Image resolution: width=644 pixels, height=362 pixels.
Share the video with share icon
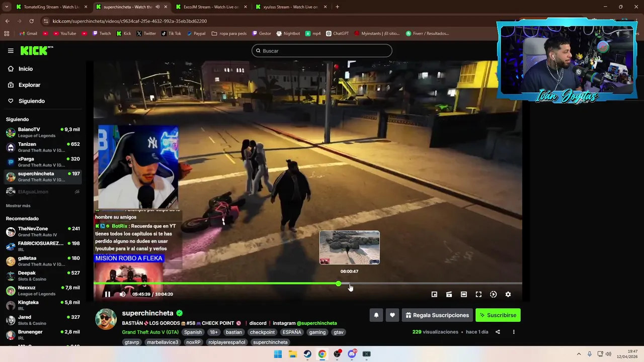click(x=498, y=332)
